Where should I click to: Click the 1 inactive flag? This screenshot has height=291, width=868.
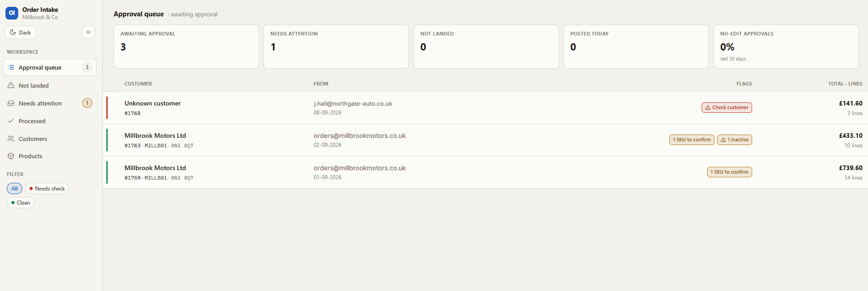click(x=734, y=140)
